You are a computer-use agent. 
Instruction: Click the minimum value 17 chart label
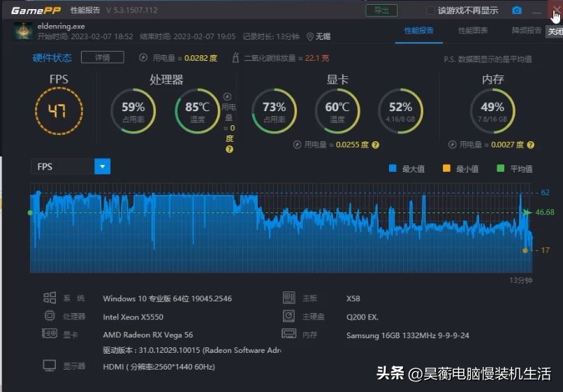click(545, 250)
